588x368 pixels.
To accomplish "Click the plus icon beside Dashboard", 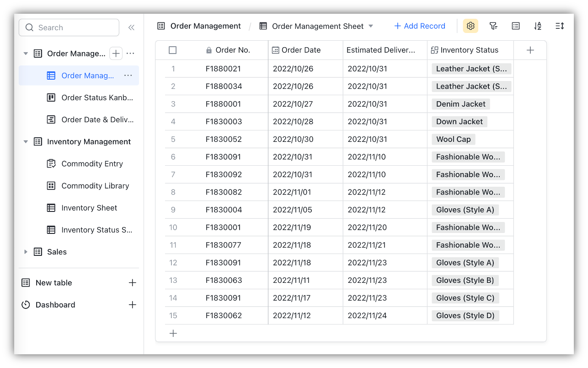I will [x=133, y=305].
